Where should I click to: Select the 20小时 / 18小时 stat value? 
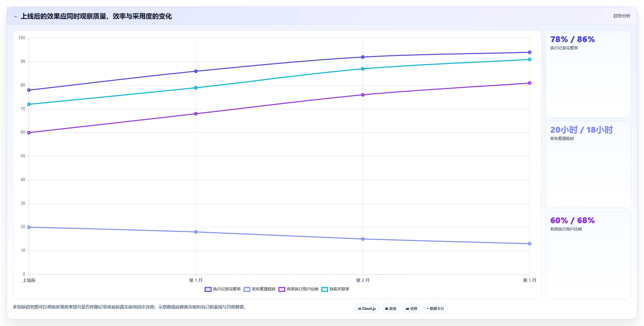[x=581, y=130]
